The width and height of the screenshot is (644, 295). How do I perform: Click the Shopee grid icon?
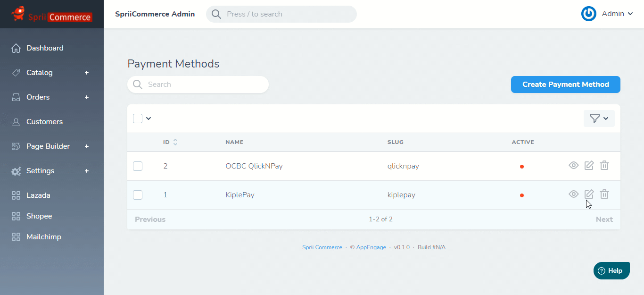[x=16, y=216]
